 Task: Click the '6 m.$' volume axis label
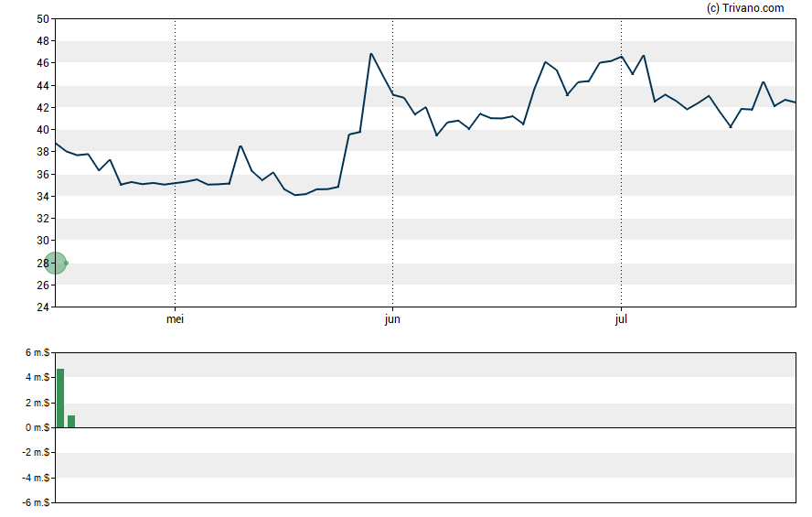[37, 353]
